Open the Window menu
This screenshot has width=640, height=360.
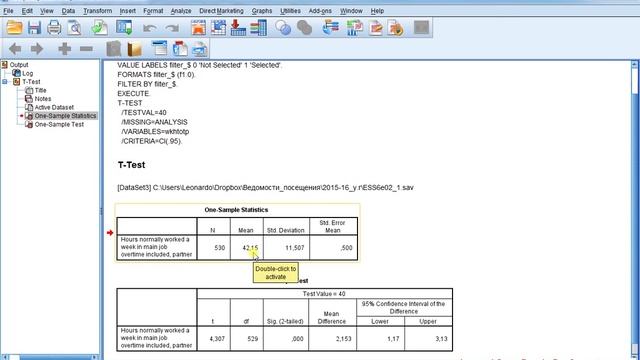pyautogui.click(x=351, y=11)
